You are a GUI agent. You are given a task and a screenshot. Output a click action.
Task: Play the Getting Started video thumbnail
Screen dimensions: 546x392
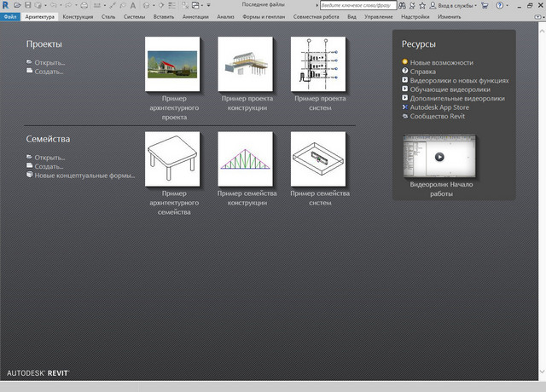439,157
